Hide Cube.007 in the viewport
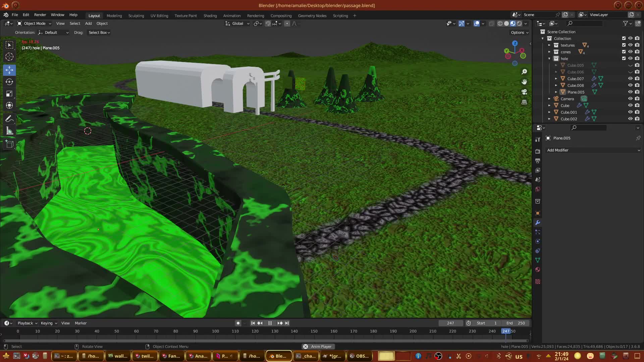 (630, 78)
